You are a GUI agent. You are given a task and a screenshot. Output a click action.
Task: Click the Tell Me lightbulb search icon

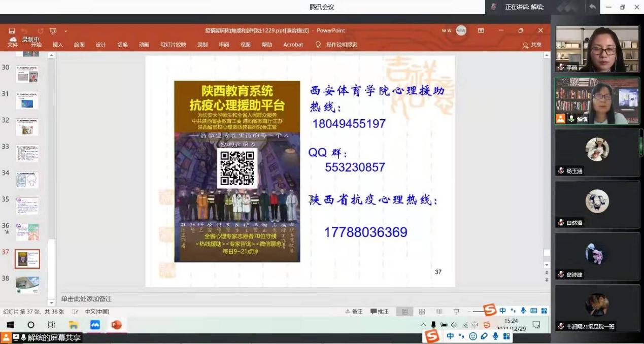click(318, 45)
